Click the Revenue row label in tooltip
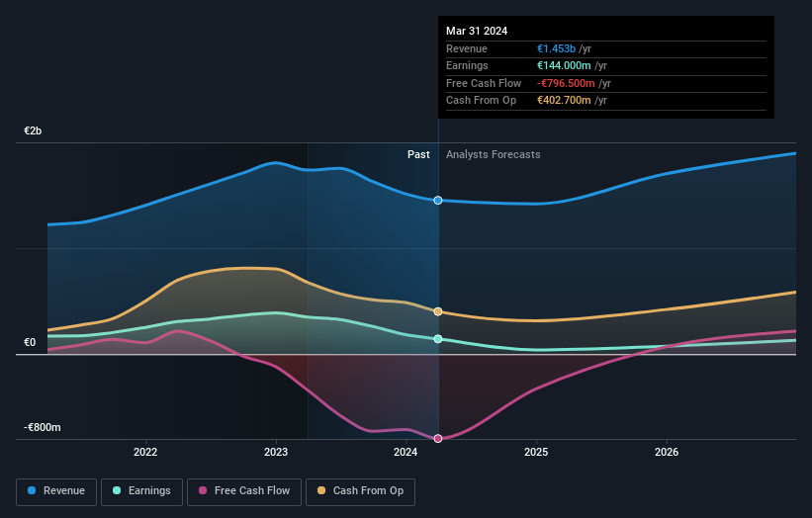Screen dimensions: 812x518 (x=467, y=48)
